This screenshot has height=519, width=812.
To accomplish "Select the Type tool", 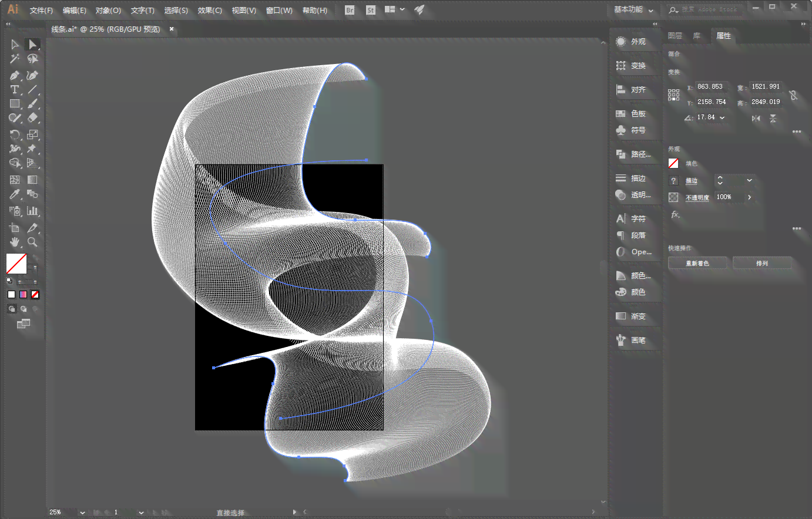I will point(15,89).
